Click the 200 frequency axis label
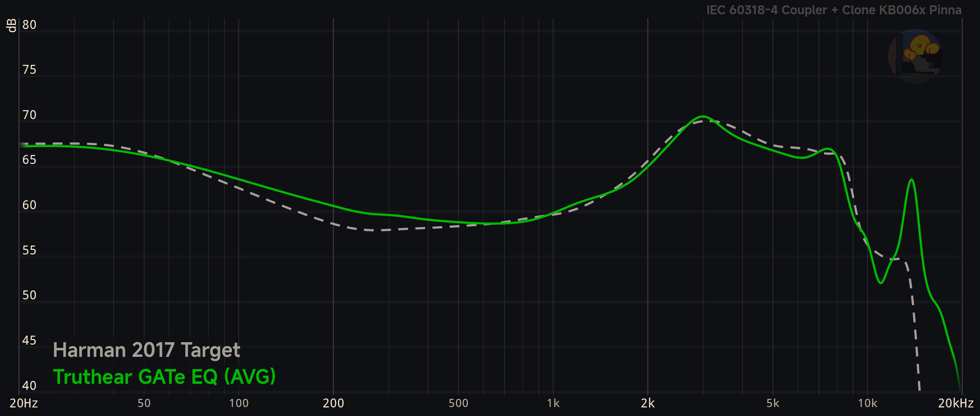The height and width of the screenshot is (416, 980). 334,403
